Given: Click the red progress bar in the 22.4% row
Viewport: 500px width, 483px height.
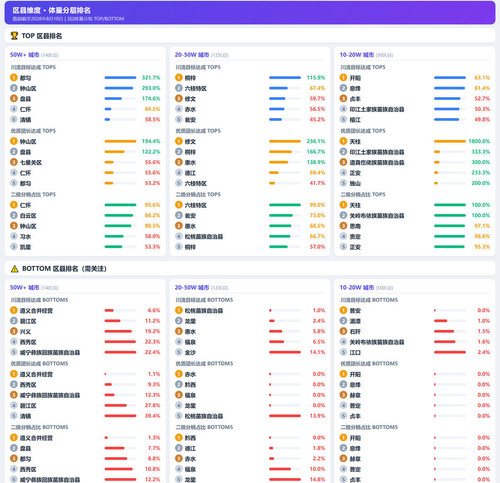Looking at the screenshot, I should coord(120,352).
